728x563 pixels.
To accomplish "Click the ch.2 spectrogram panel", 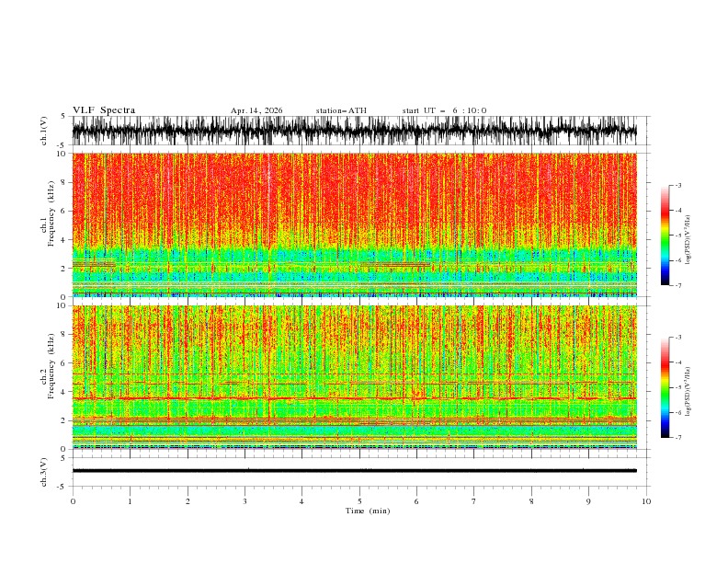I will 355,377.
